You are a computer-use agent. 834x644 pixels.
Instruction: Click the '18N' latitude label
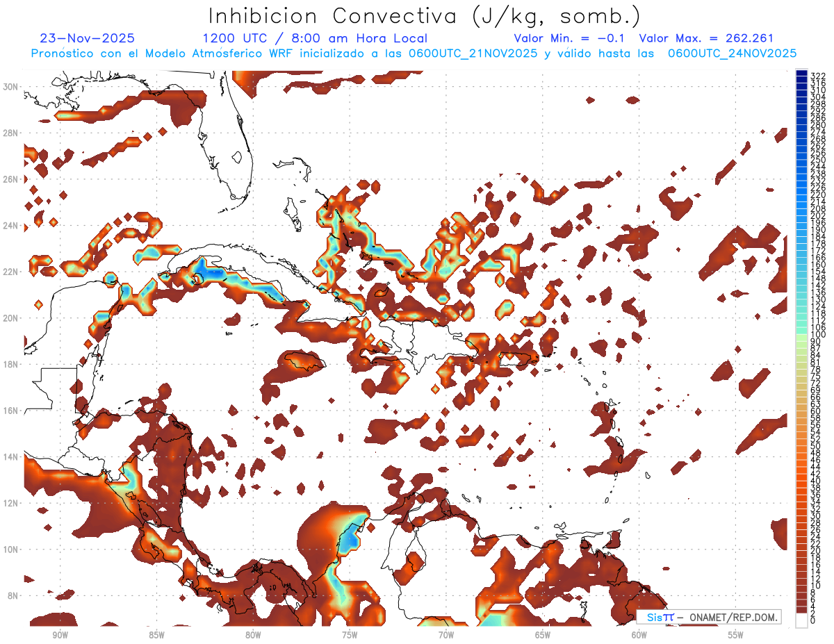(x=10, y=364)
